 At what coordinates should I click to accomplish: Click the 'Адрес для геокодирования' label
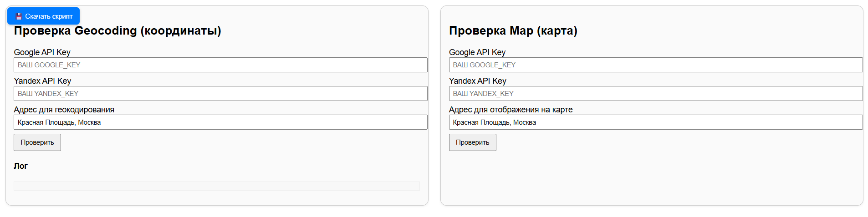pos(64,110)
